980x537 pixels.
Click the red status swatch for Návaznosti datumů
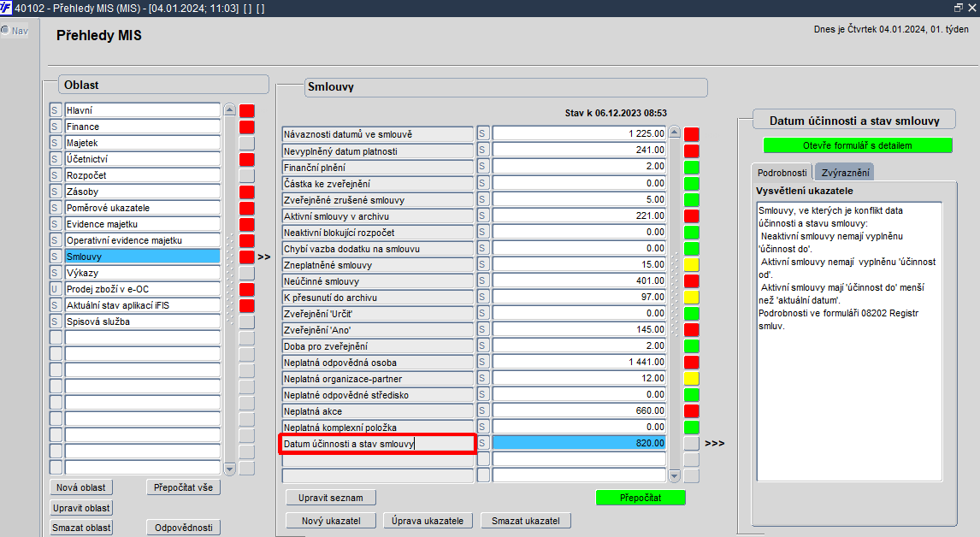[x=691, y=134]
